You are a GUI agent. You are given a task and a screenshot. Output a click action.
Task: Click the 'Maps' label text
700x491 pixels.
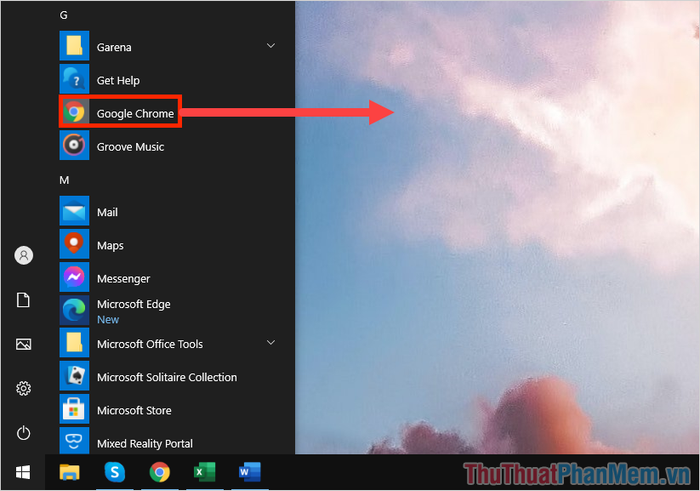click(x=110, y=246)
